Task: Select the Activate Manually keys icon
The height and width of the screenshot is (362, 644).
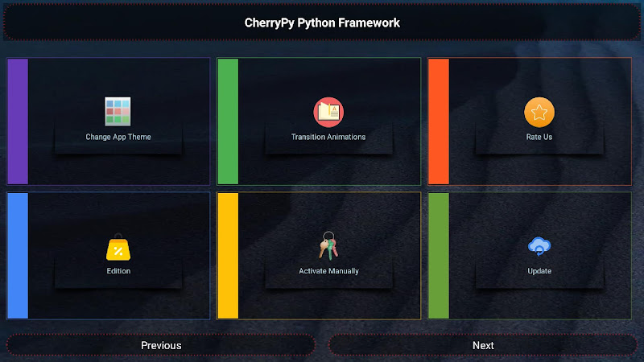Action: tap(328, 245)
